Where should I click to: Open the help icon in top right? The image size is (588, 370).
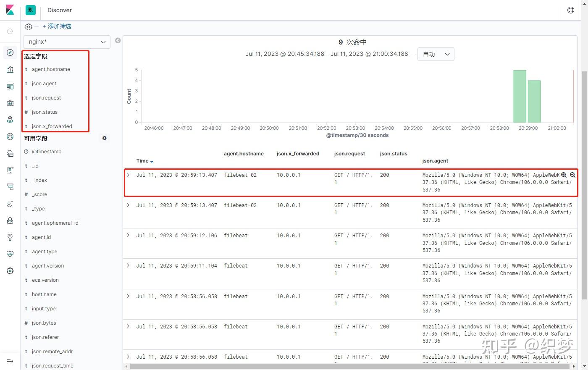(571, 10)
